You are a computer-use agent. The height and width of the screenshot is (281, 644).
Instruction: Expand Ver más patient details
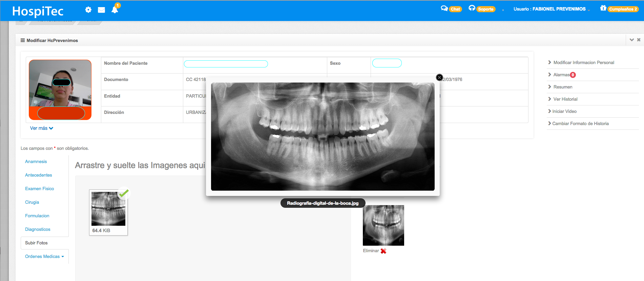coord(41,128)
